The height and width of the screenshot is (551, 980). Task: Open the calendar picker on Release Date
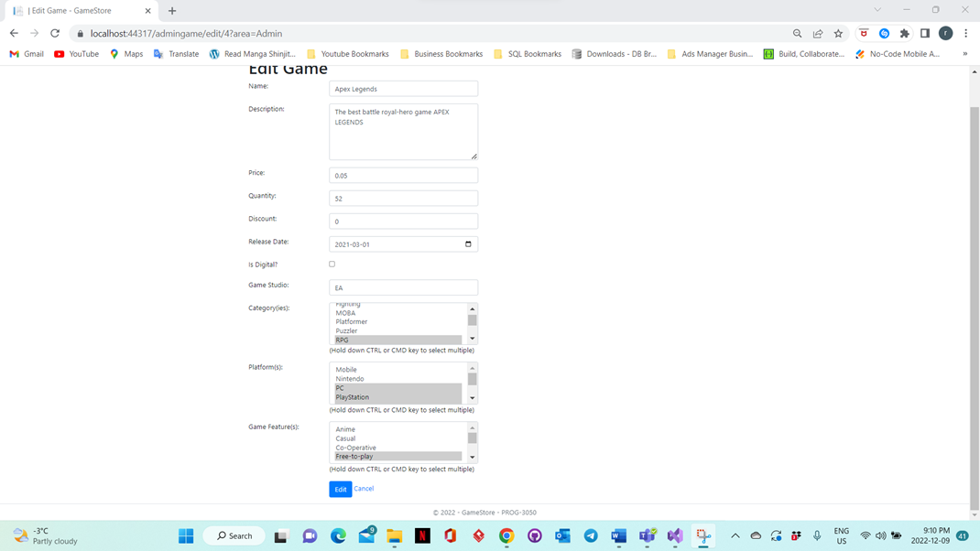coord(469,244)
